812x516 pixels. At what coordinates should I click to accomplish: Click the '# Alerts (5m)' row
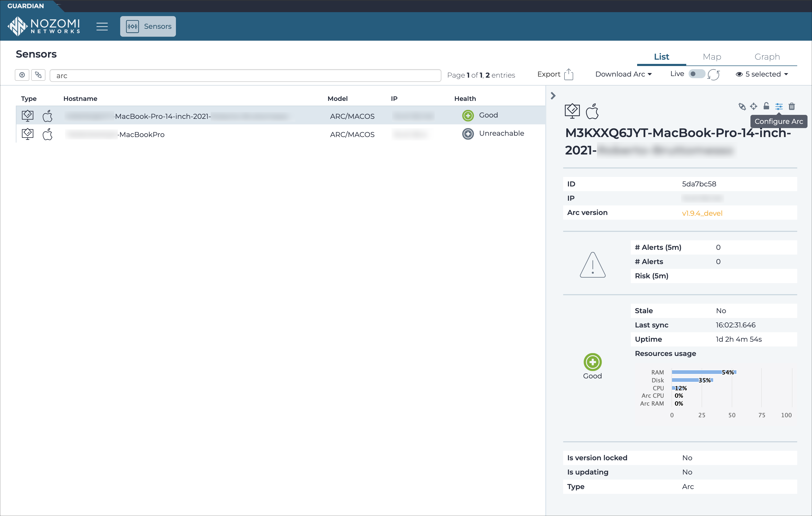tap(714, 247)
